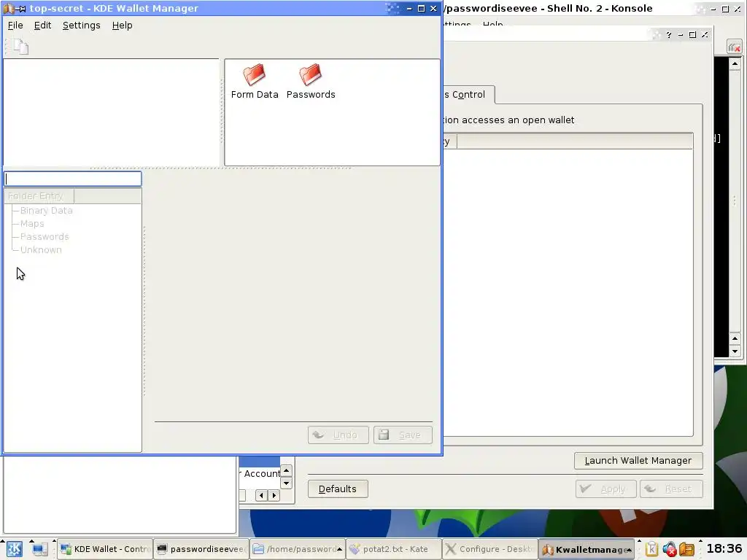Click the scroll-down arrow beside Account list
Image resolution: width=747 pixels, height=560 pixels.
click(286, 483)
